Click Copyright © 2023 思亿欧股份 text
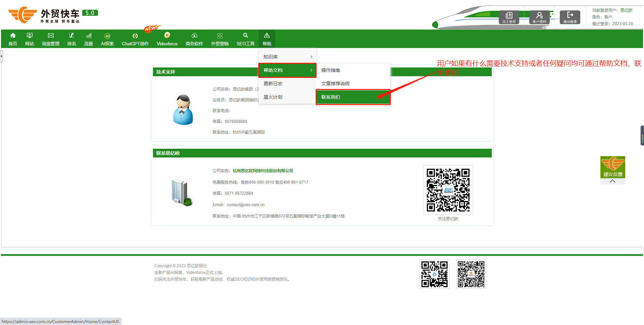This screenshot has height=325, width=644. pos(180,266)
